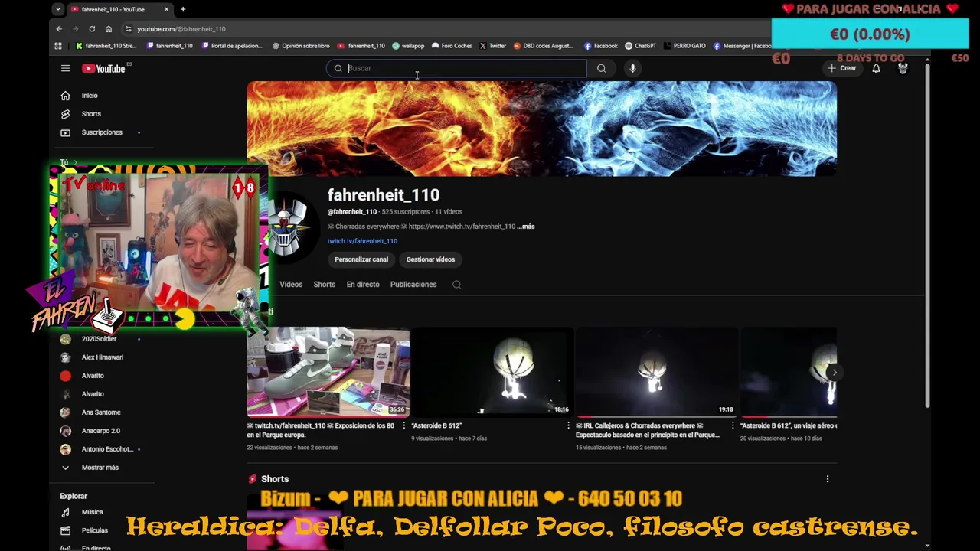
Task: Open the 19:18 IRL Callejeros thumbnail
Action: (x=657, y=372)
